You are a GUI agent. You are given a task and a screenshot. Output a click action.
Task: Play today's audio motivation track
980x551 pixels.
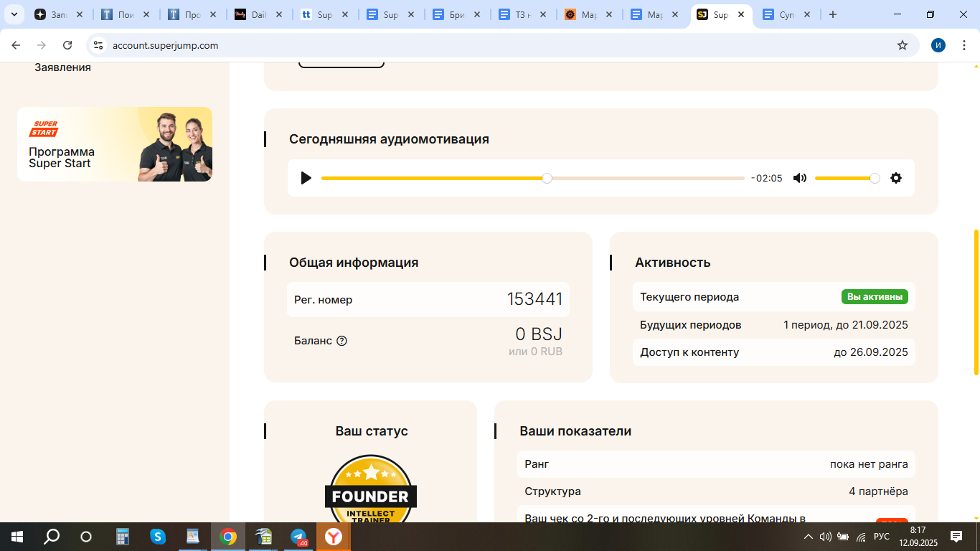point(306,178)
